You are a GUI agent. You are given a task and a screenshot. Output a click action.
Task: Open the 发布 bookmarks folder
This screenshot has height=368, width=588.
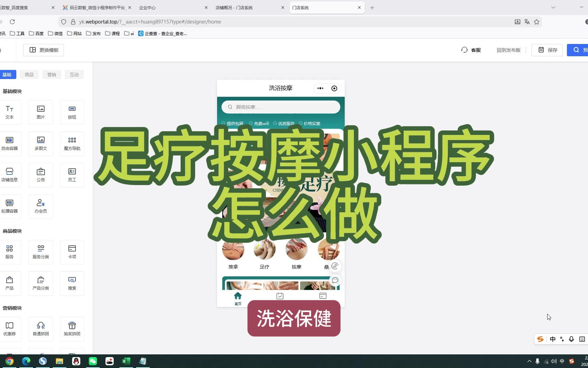click(94, 33)
